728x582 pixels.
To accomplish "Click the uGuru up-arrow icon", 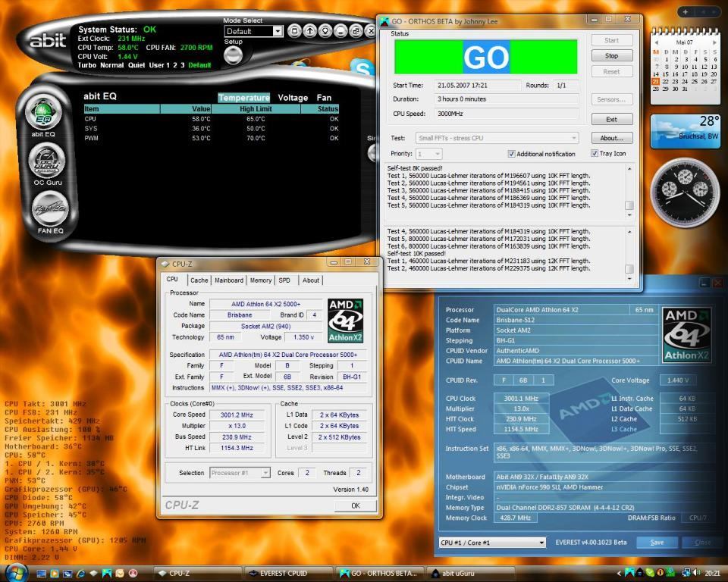I will point(309,31).
